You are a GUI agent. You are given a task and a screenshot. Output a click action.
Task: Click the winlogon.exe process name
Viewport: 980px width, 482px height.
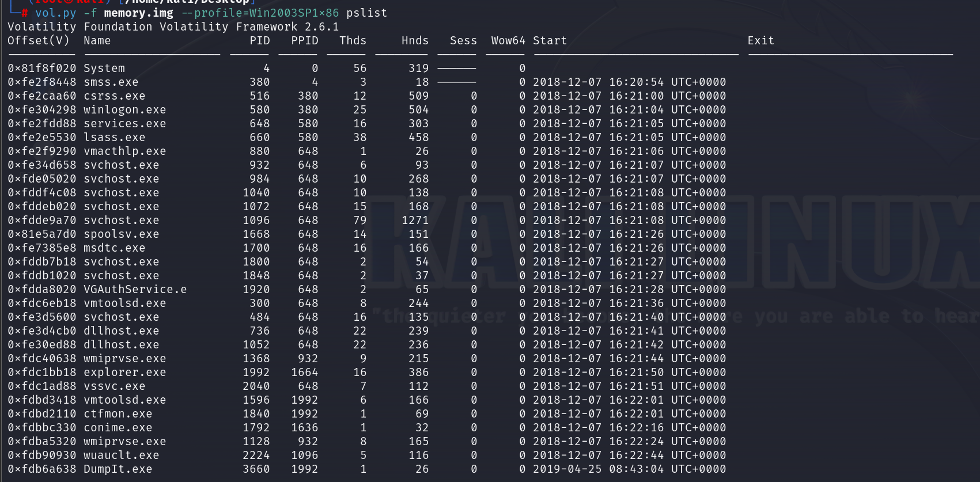click(125, 109)
